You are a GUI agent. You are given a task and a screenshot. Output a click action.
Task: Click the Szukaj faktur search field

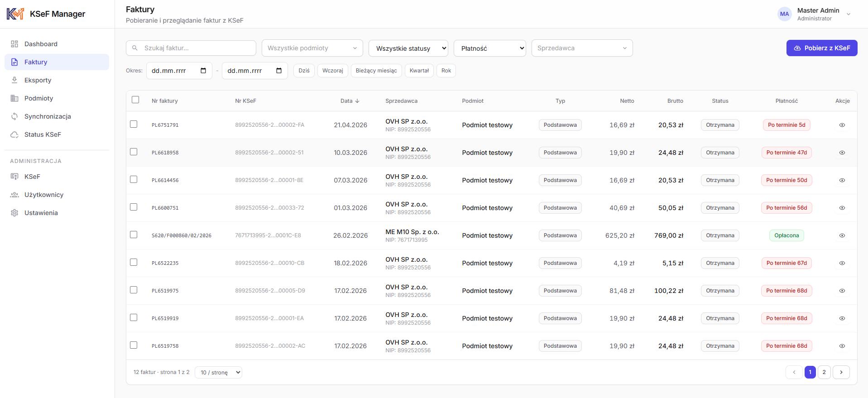[191, 48]
